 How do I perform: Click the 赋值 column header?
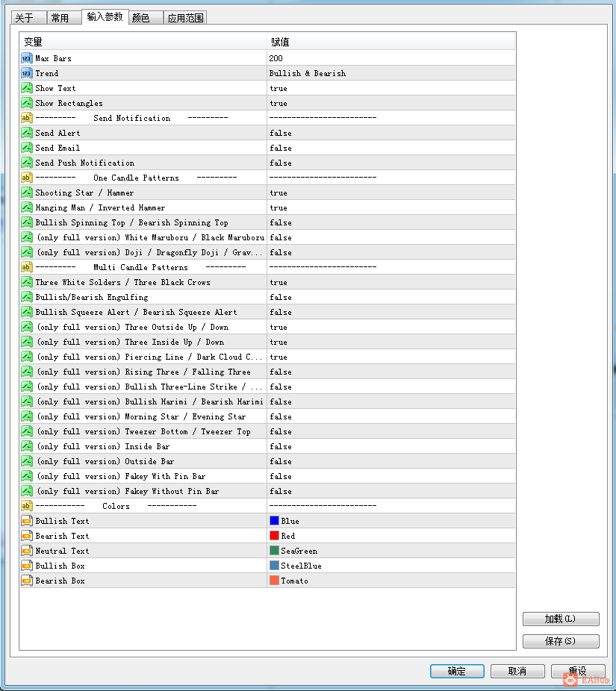tap(391, 42)
